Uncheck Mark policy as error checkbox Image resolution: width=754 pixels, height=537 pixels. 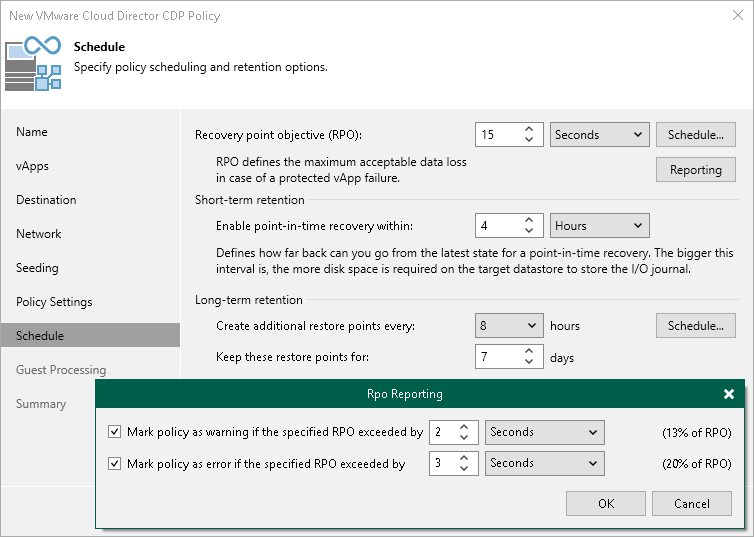tap(114, 463)
